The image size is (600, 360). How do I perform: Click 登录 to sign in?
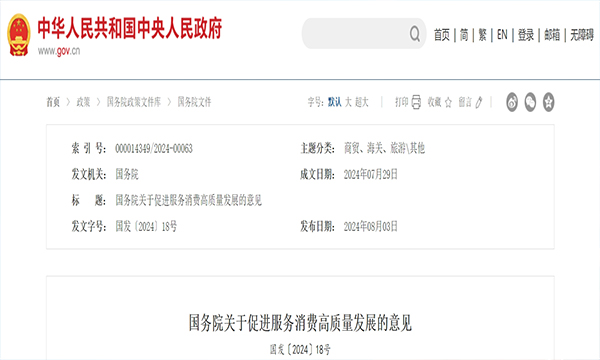(526, 35)
